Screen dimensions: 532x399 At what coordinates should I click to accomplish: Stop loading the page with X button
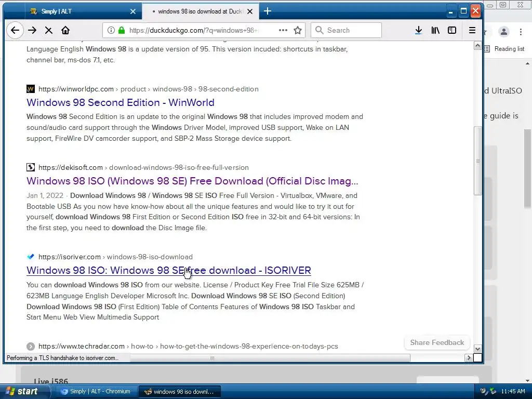click(48, 30)
